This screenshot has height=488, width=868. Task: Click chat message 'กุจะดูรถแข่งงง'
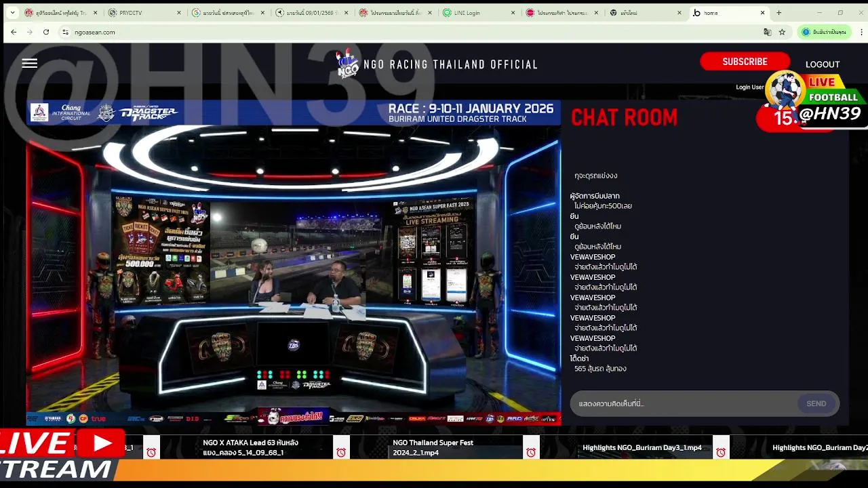[x=595, y=176]
